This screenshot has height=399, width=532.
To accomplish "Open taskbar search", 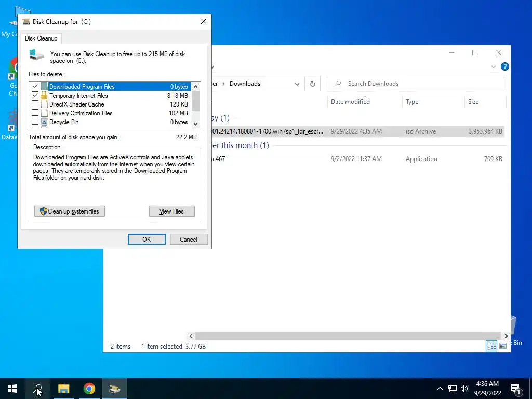I will coord(37,389).
